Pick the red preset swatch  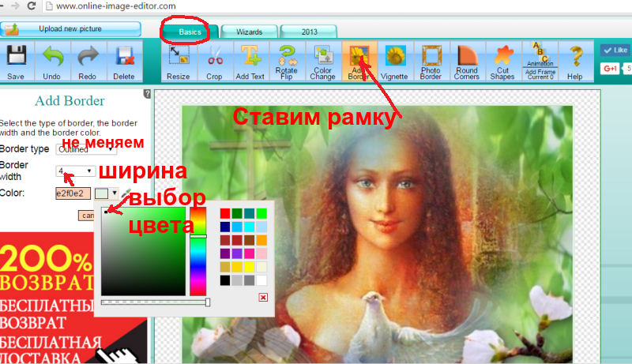click(225, 213)
